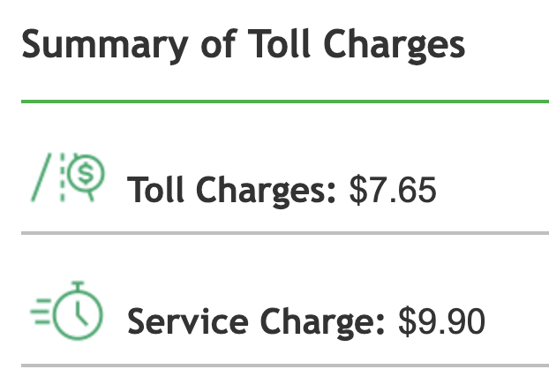Click the Toll Charges label

pos(232,190)
